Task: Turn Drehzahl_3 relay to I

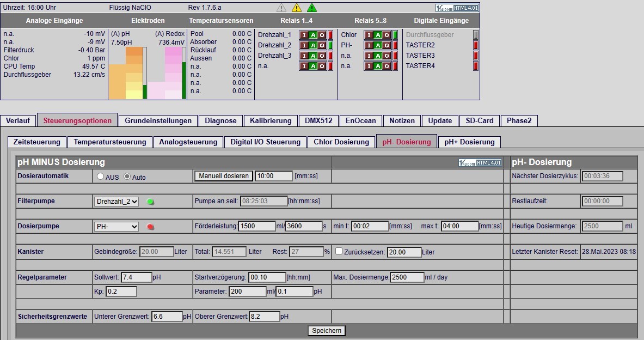Action: (x=304, y=56)
